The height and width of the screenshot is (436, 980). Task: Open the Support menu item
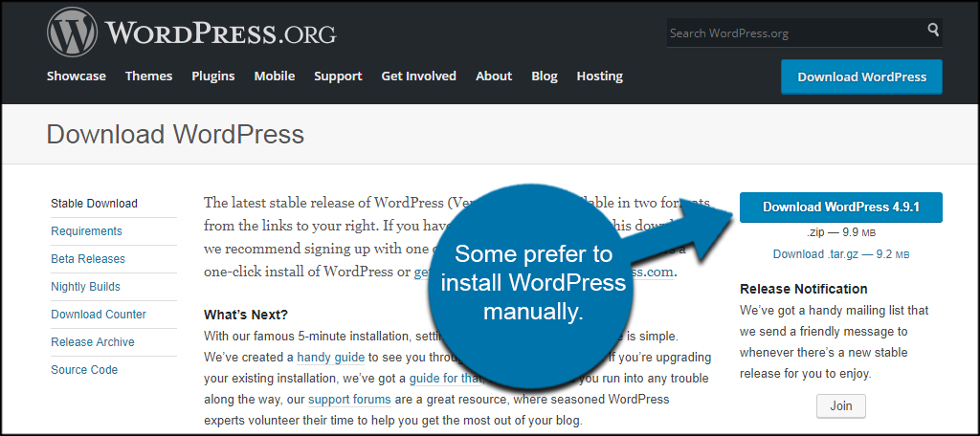point(338,76)
